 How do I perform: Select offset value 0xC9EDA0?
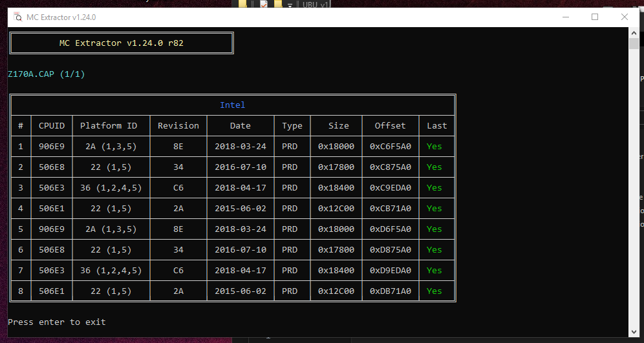(390, 188)
